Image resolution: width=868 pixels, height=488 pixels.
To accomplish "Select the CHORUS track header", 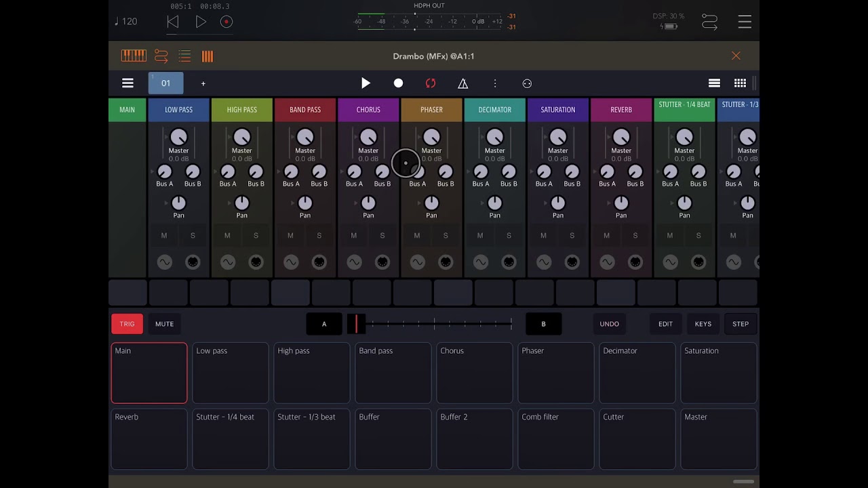I will (x=368, y=110).
